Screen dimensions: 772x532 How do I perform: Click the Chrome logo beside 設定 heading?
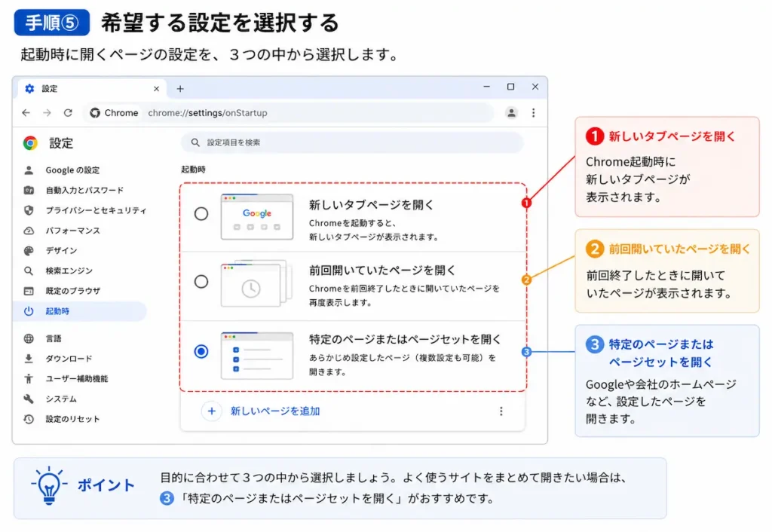click(x=30, y=143)
